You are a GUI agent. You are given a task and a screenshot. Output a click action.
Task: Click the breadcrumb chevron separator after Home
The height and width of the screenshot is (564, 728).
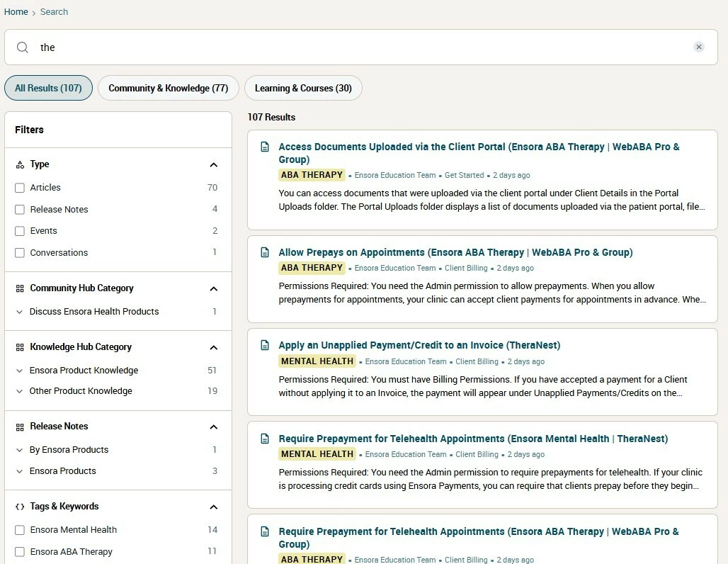[x=34, y=13]
